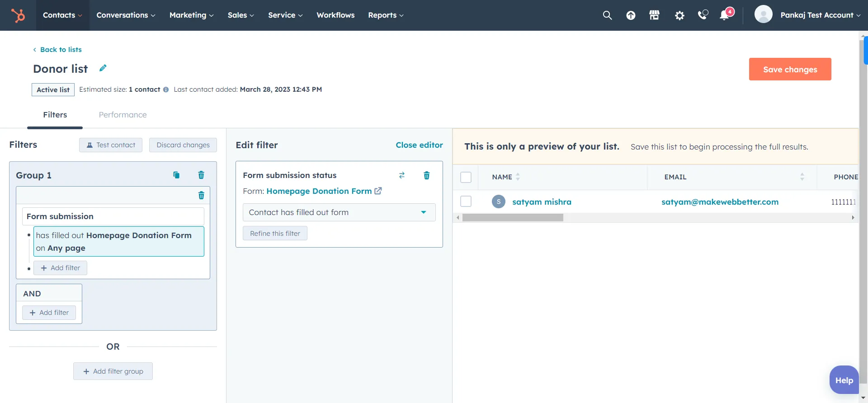Image resolution: width=868 pixels, height=403 pixels.
Task: Clone Group 1 using the copy icon
Action: [176, 175]
